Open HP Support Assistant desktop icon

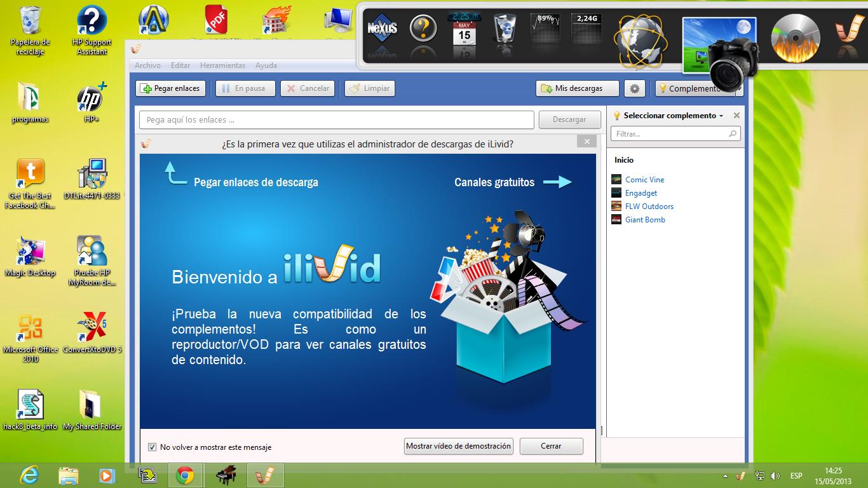(x=92, y=30)
